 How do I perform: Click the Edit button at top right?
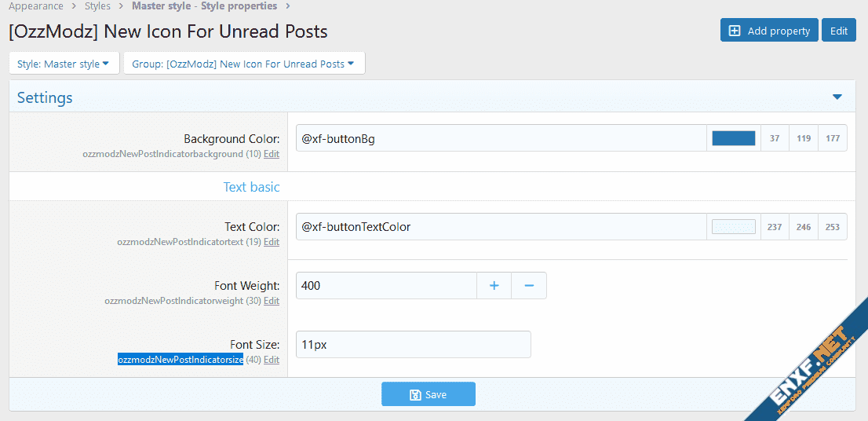tap(838, 31)
